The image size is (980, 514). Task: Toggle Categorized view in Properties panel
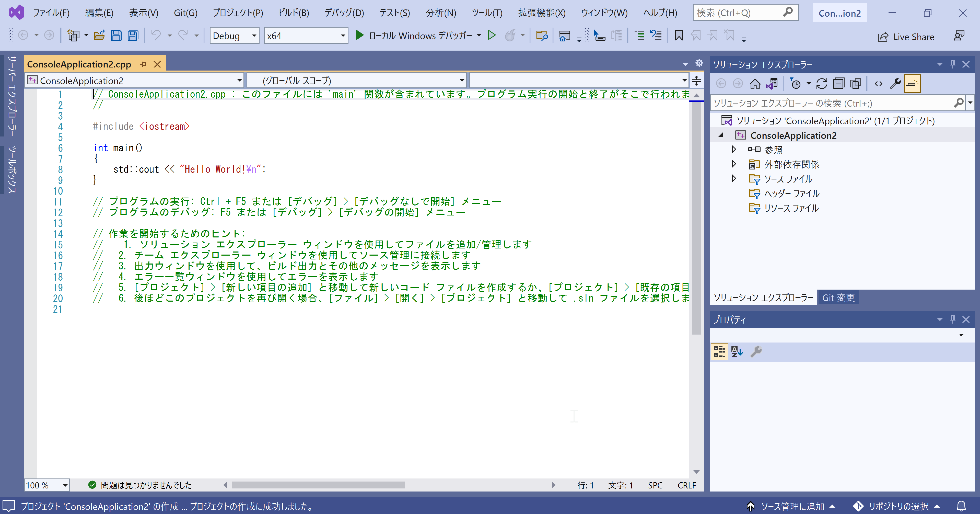tap(719, 351)
